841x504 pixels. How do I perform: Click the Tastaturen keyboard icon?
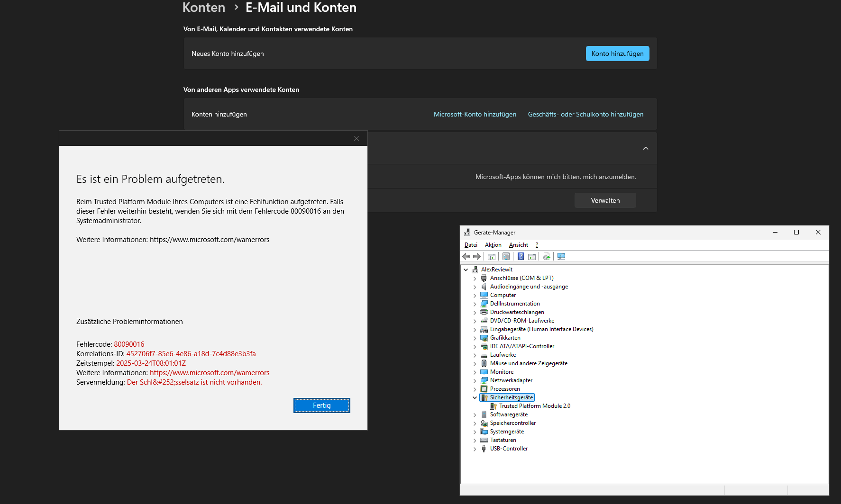click(x=484, y=440)
